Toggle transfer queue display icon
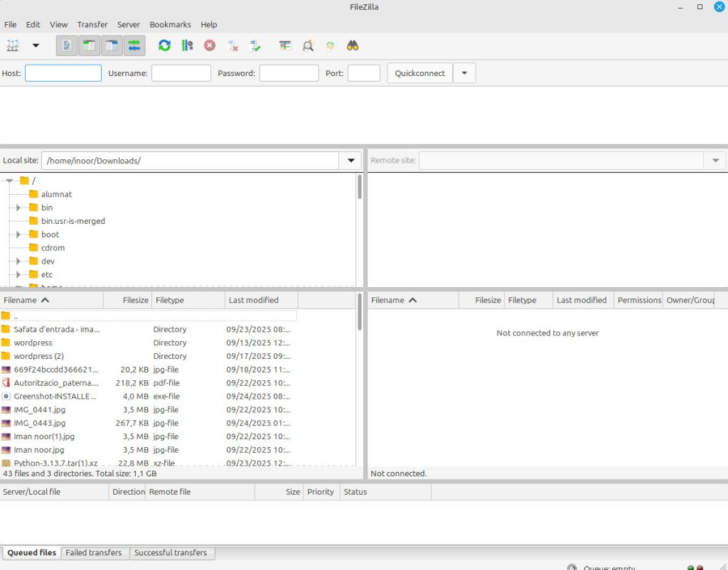This screenshot has height=570, width=728. (x=134, y=45)
